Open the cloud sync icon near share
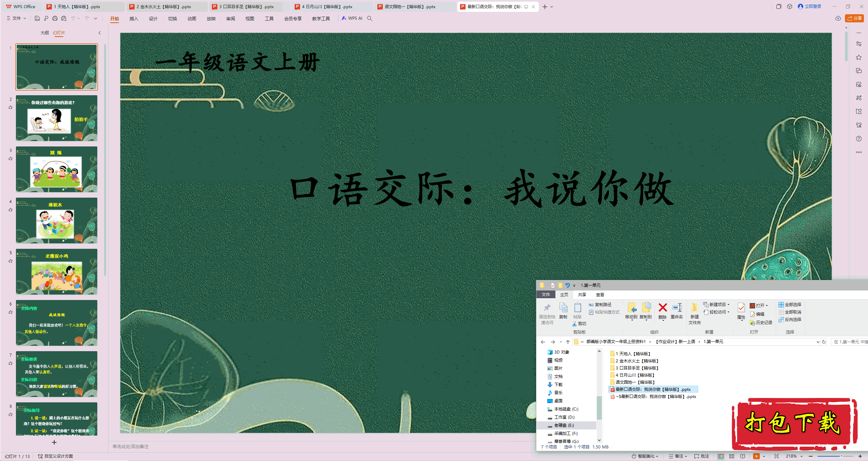 [x=838, y=18]
